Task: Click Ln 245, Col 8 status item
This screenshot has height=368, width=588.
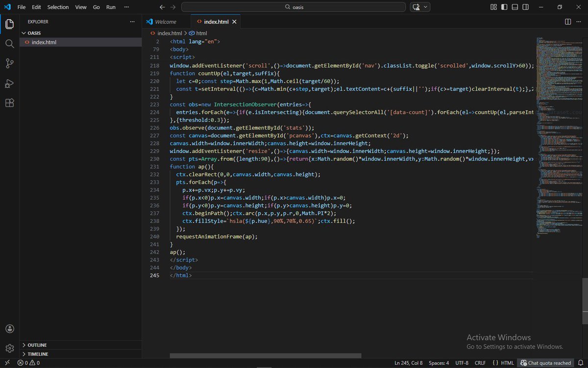Action: coord(408,363)
